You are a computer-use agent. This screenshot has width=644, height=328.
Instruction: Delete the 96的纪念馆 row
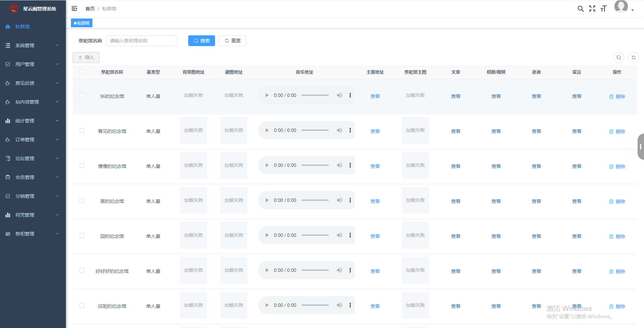(617, 97)
